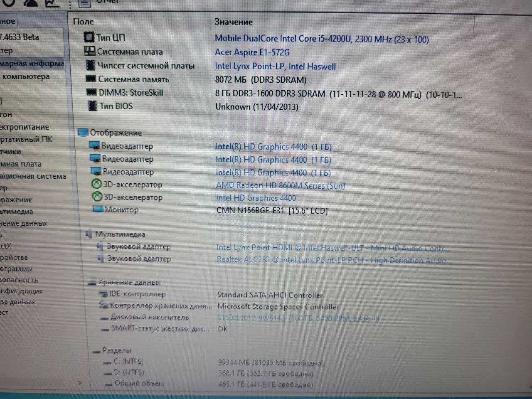
Task: Click the display icon beside Отображение heading
Action: coord(83,133)
